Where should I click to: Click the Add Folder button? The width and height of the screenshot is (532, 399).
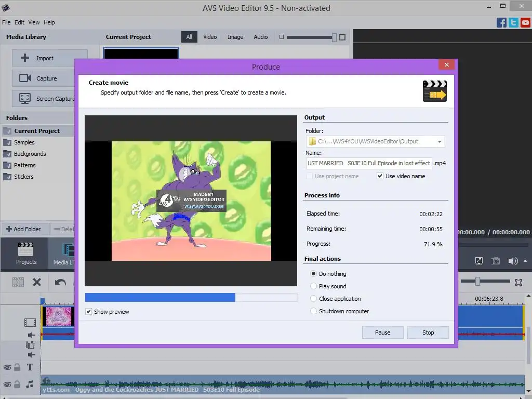coord(26,229)
